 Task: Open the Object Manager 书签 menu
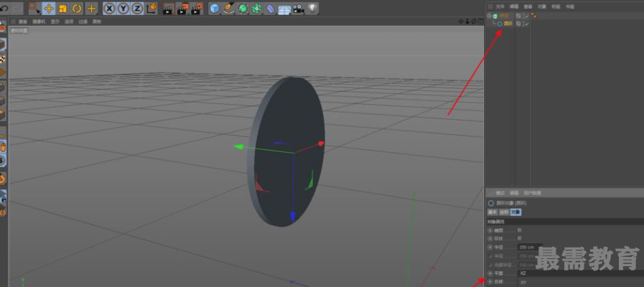569,6
